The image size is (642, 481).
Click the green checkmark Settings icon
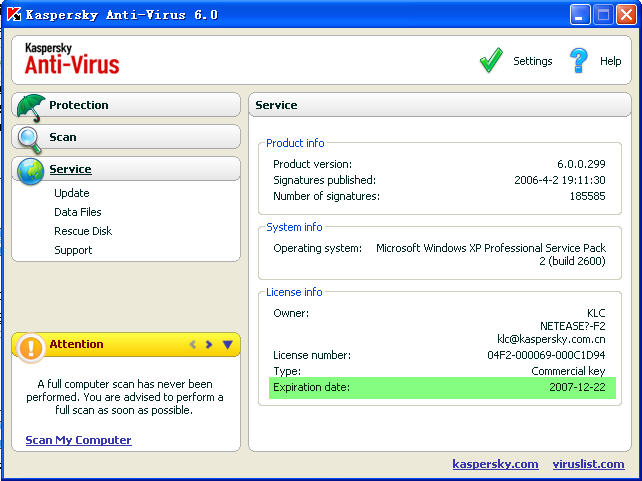491,60
